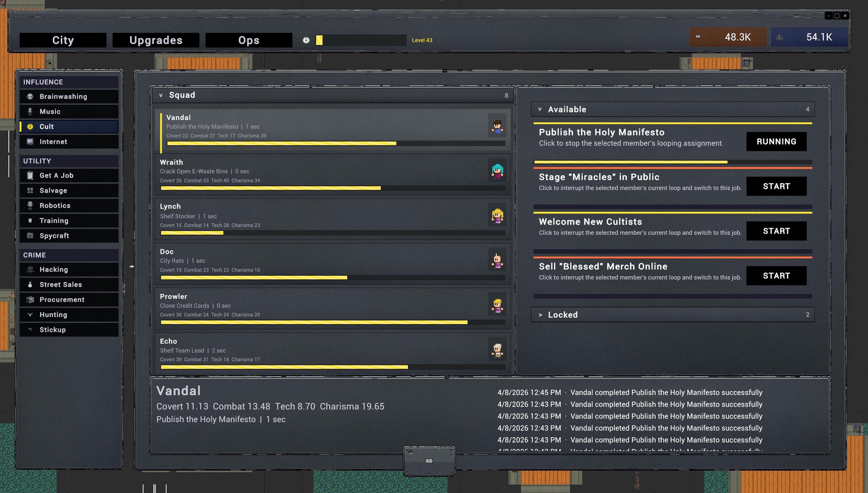Expand the Locked jobs section
Viewport: 868px width, 493px height.
click(540, 315)
